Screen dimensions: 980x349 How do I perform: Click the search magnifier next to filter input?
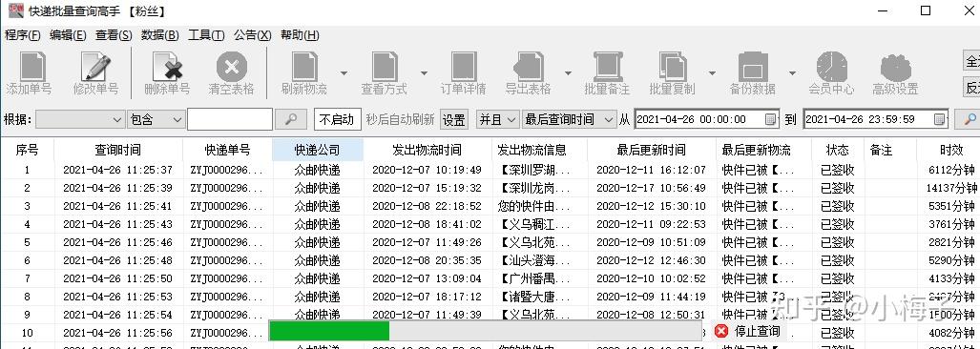click(291, 118)
